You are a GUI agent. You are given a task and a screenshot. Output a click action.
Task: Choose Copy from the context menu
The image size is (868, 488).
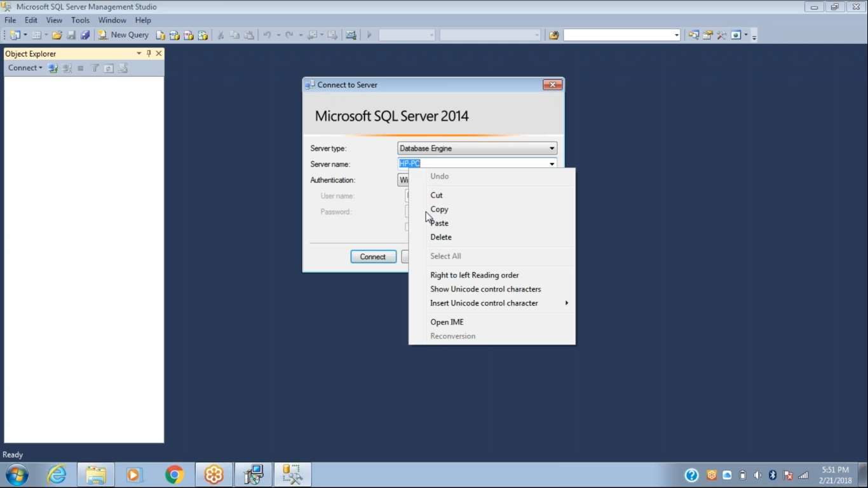(x=492, y=209)
